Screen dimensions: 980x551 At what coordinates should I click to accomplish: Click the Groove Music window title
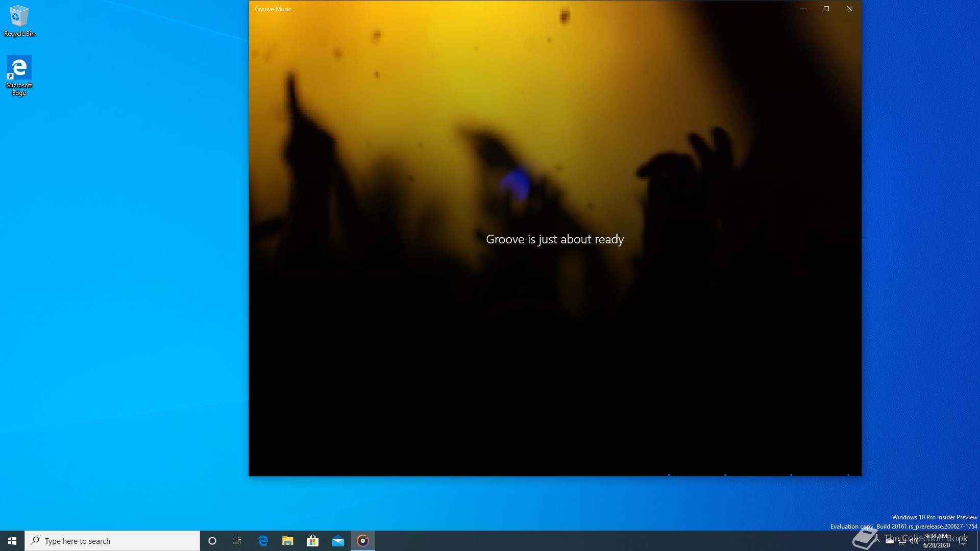click(x=273, y=9)
